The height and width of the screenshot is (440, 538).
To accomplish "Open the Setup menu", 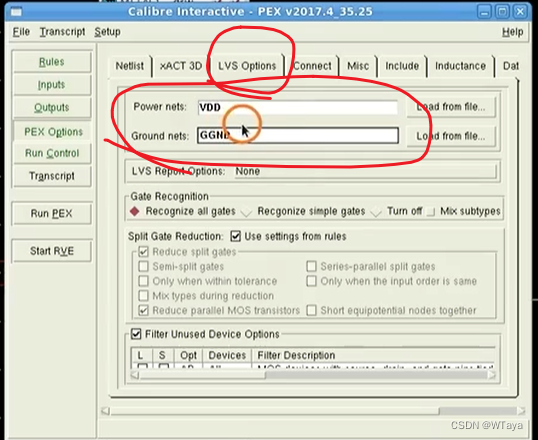I will click(107, 32).
